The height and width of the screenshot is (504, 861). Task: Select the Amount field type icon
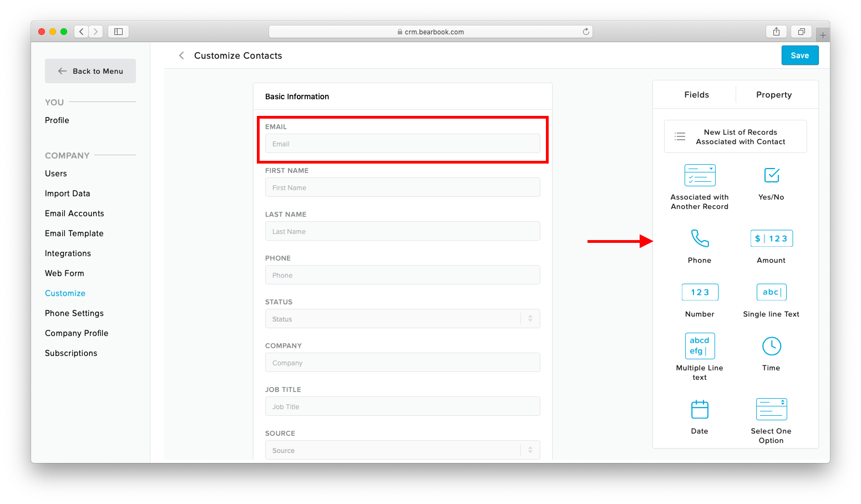pyautogui.click(x=772, y=238)
